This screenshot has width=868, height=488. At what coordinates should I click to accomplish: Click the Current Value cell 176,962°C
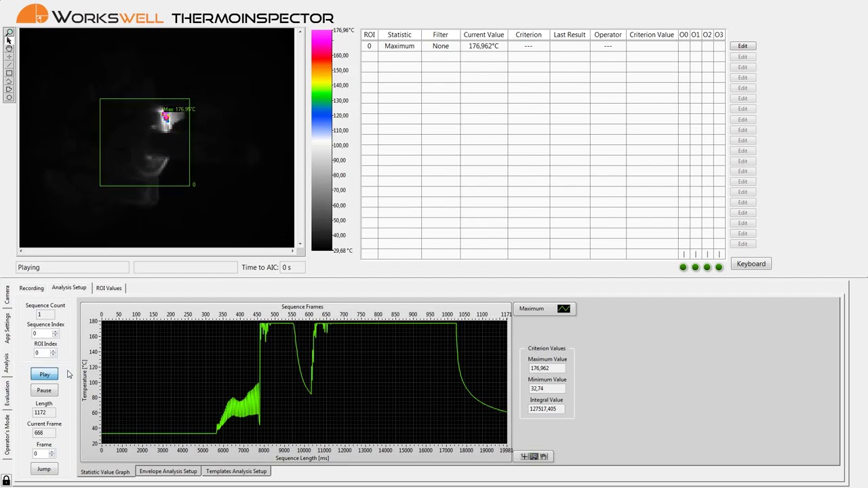(x=484, y=46)
